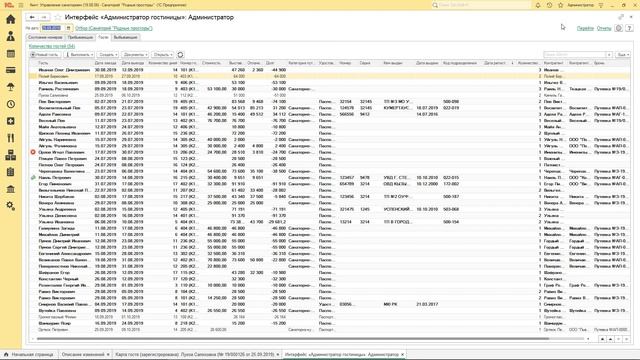Expand the Еще dropdown menu

click(x=622, y=54)
